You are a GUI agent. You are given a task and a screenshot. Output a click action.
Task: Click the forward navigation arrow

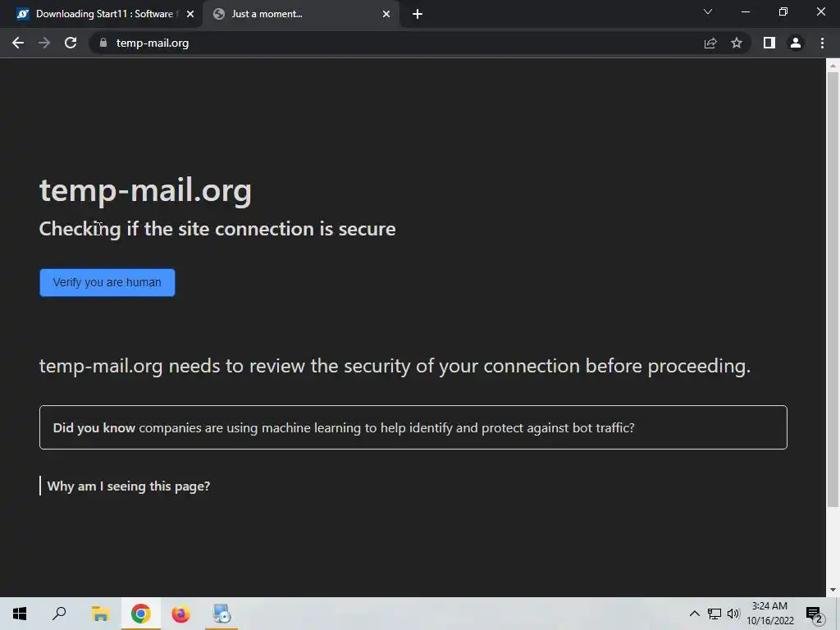click(x=44, y=43)
